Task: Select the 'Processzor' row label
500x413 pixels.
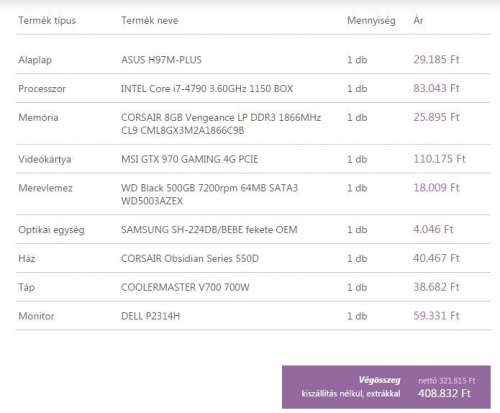Action: coord(42,89)
